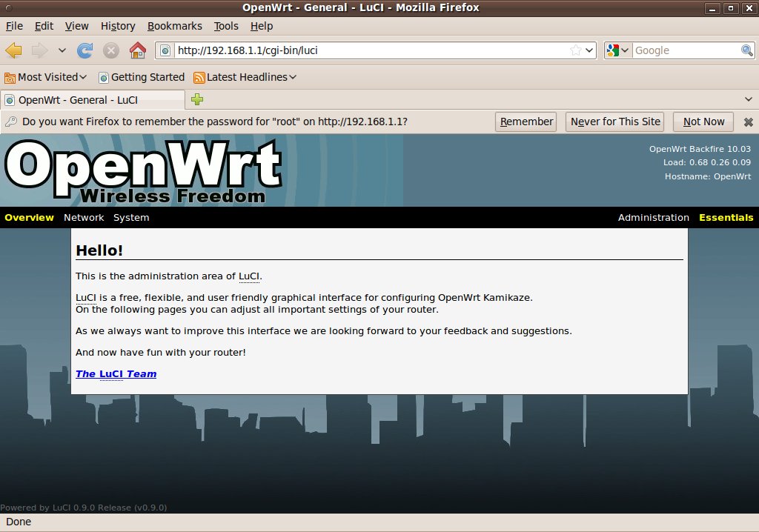
Task: Switch to Administration mode
Action: click(653, 217)
